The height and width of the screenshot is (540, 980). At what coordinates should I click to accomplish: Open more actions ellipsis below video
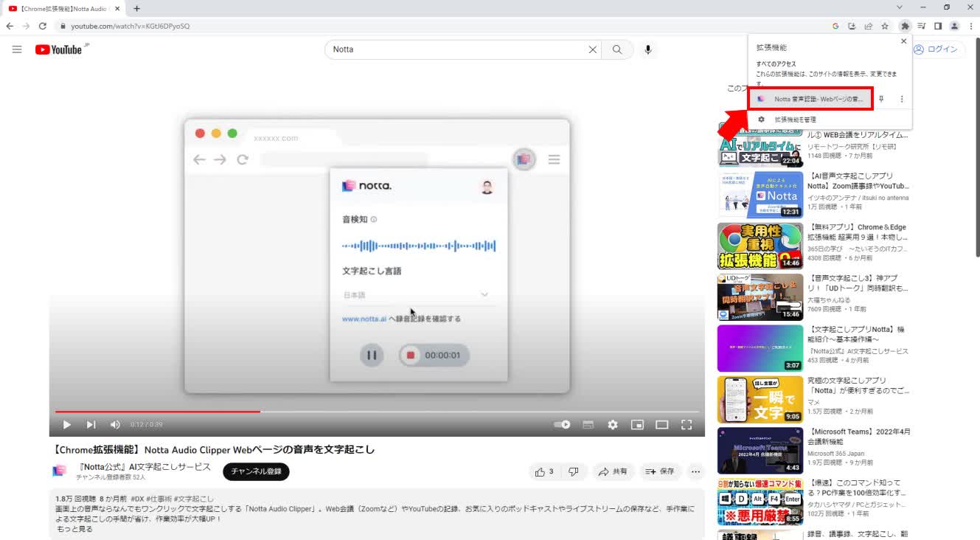pyautogui.click(x=695, y=471)
